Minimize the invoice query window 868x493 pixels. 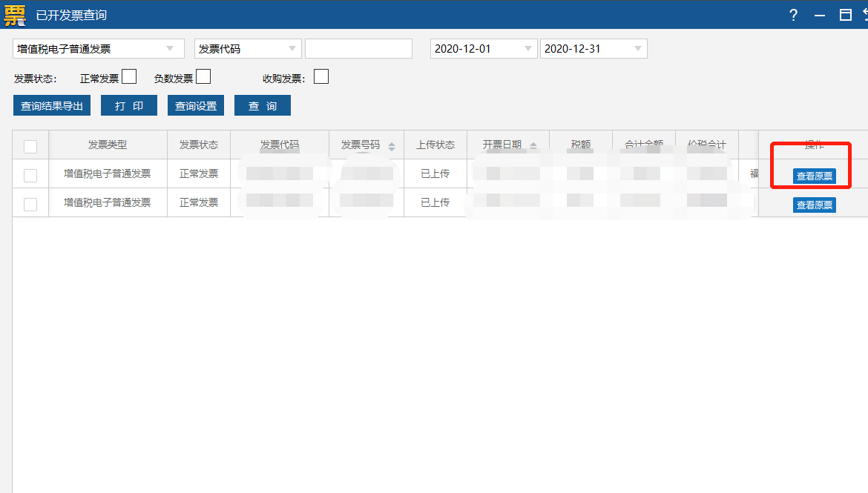[x=819, y=15]
